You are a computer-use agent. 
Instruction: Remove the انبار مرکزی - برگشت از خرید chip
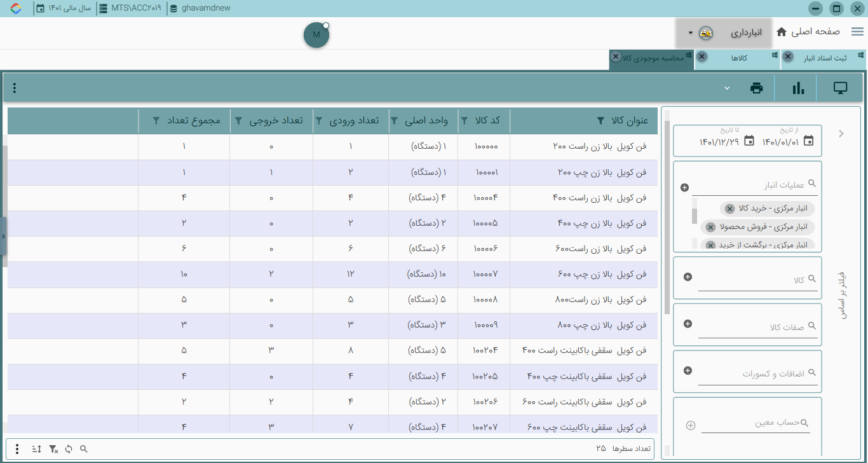710,245
